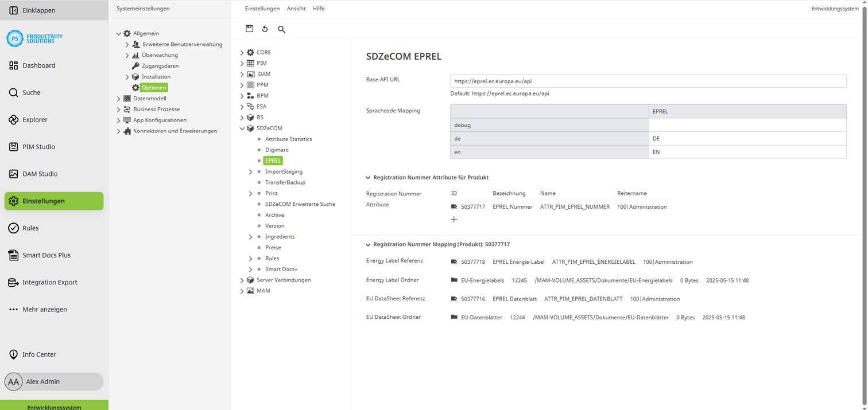Open the Einstellungen menu
The image size is (868, 410).
[262, 9]
